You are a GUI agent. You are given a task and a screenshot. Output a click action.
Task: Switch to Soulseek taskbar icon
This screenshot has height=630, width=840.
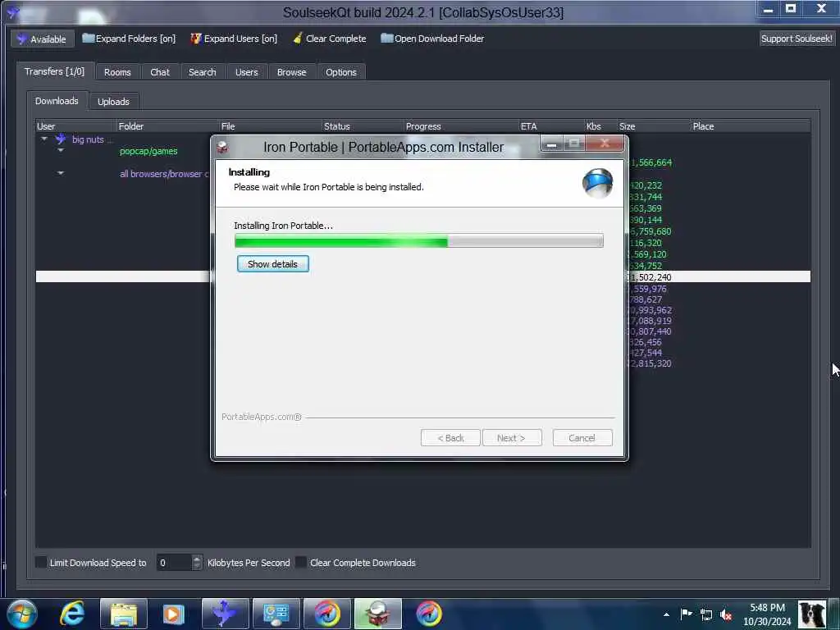225,614
